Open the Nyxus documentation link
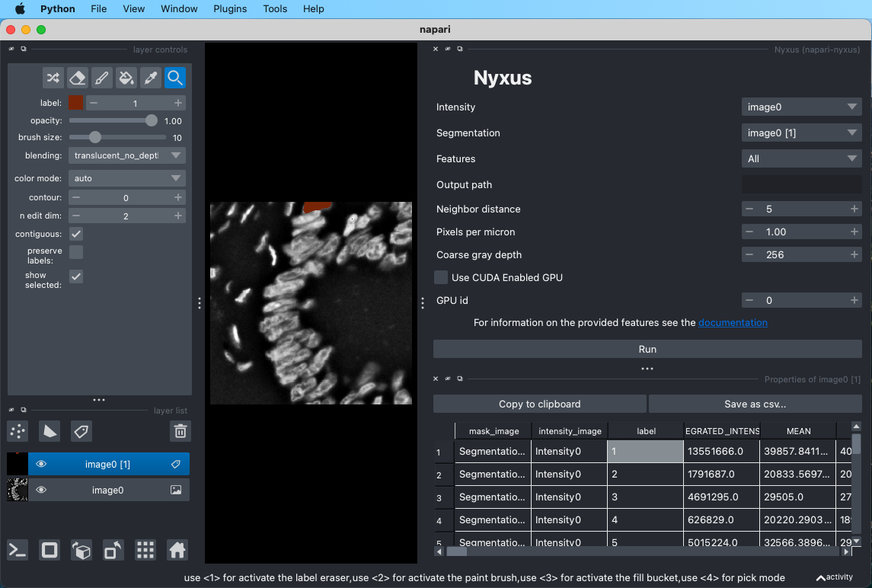Image resolution: width=872 pixels, height=588 pixels. point(733,323)
